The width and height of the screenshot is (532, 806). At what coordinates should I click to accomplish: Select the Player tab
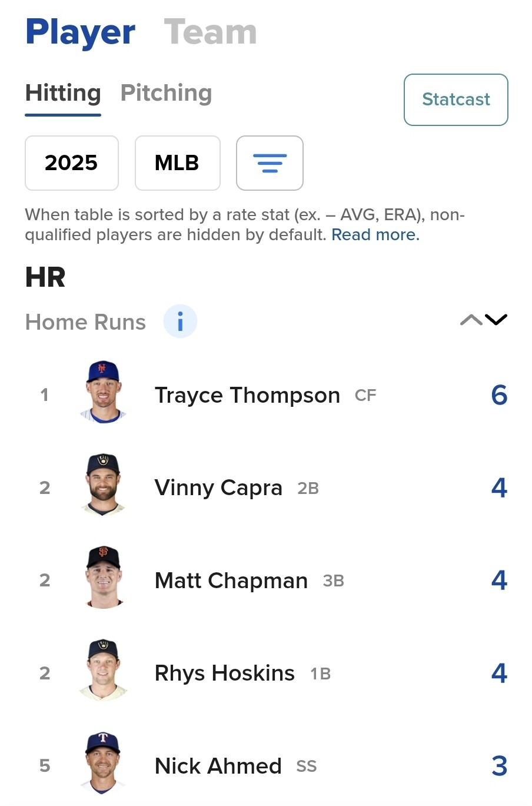(80, 33)
